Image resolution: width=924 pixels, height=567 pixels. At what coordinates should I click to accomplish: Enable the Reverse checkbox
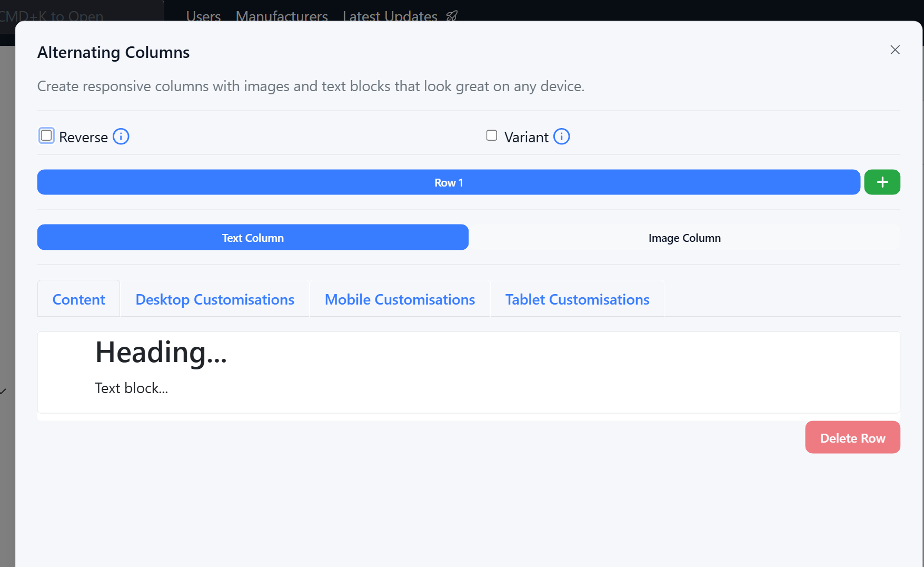[47, 136]
